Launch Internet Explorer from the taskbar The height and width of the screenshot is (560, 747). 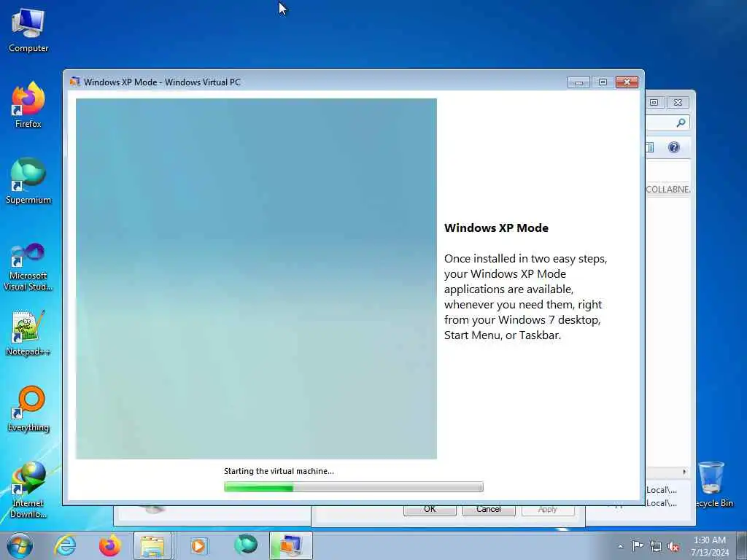pyautogui.click(x=65, y=545)
